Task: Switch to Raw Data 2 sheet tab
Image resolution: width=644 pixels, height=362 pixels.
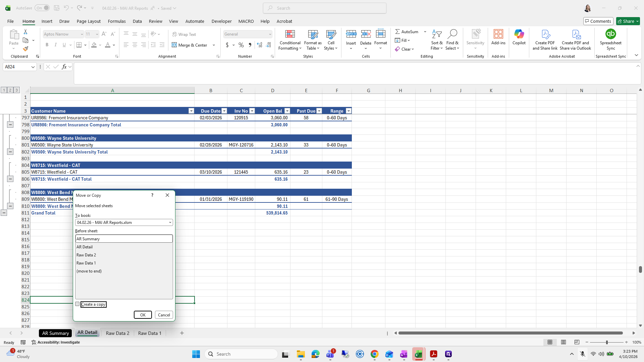Action: click(117, 333)
